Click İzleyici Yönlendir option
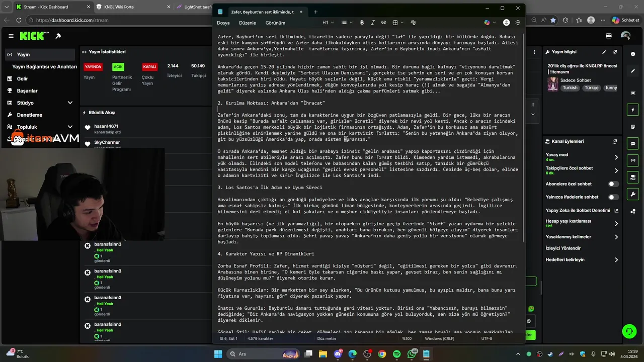Viewport: 644px width, 362px height. pyautogui.click(x=563, y=248)
